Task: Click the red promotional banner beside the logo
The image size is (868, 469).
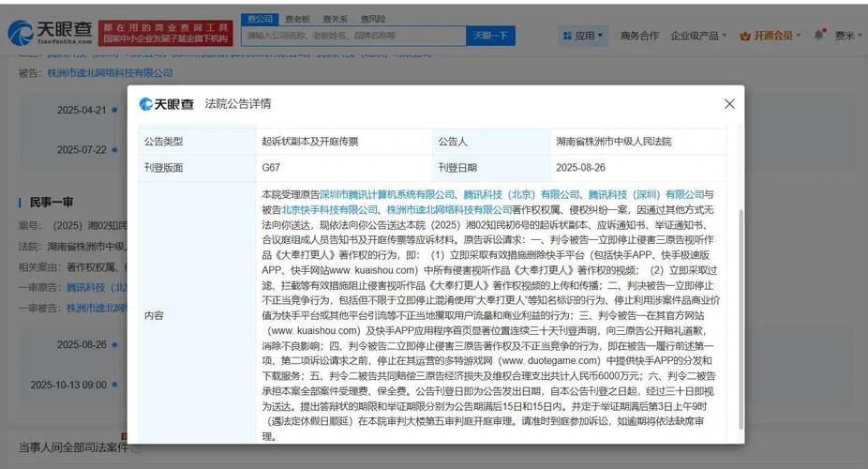Action: coord(165,35)
